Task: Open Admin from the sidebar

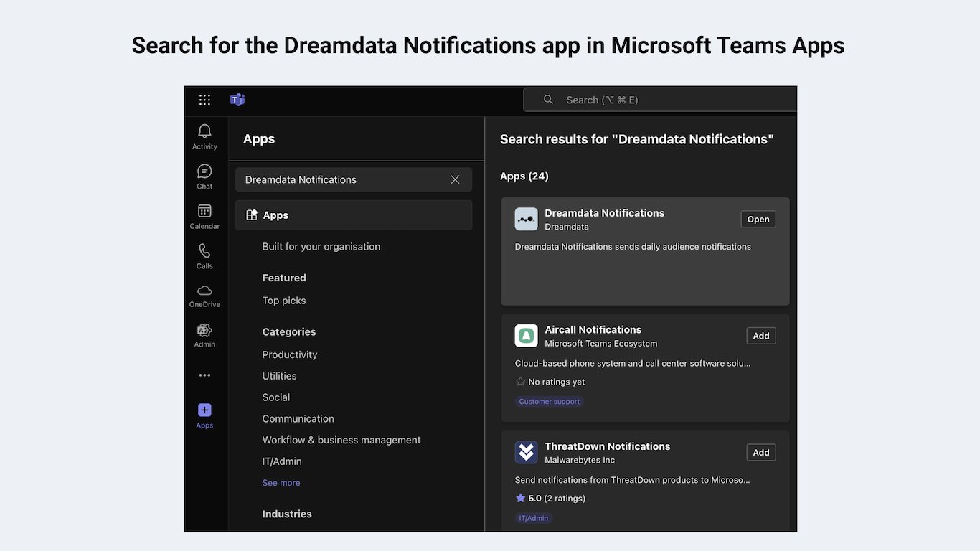Action: 204,335
